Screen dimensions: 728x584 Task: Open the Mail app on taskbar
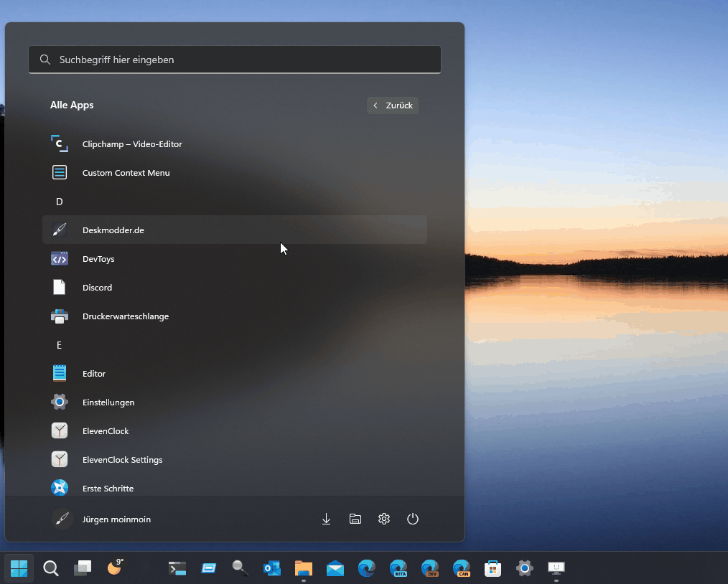click(x=335, y=568)
